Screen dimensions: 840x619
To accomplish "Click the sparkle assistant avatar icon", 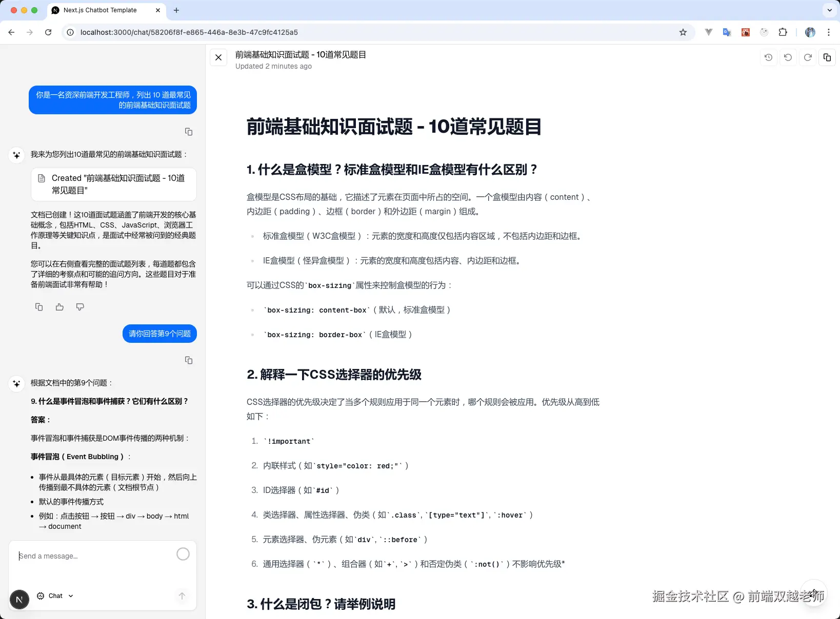I will pos(16,155).
